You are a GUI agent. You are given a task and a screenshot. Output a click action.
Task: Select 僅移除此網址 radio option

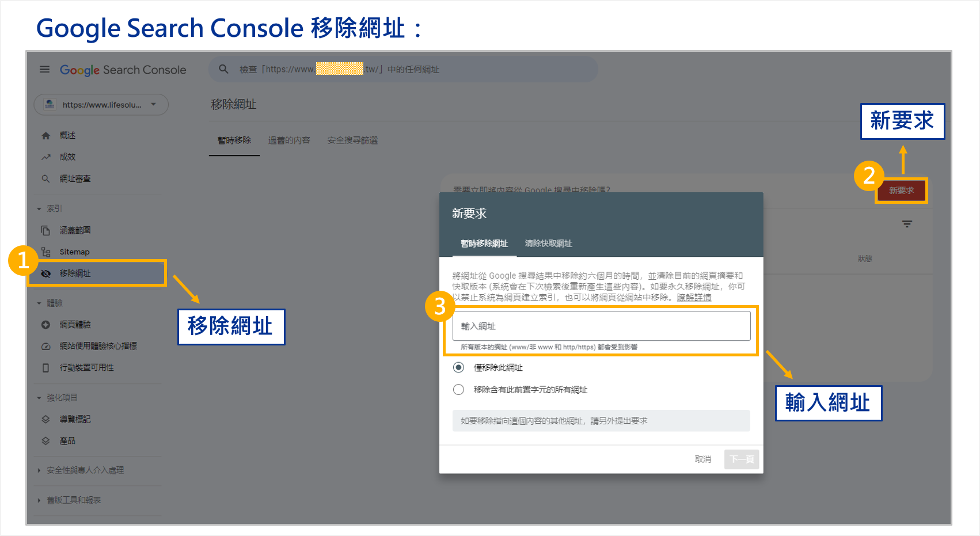[458, 367]
